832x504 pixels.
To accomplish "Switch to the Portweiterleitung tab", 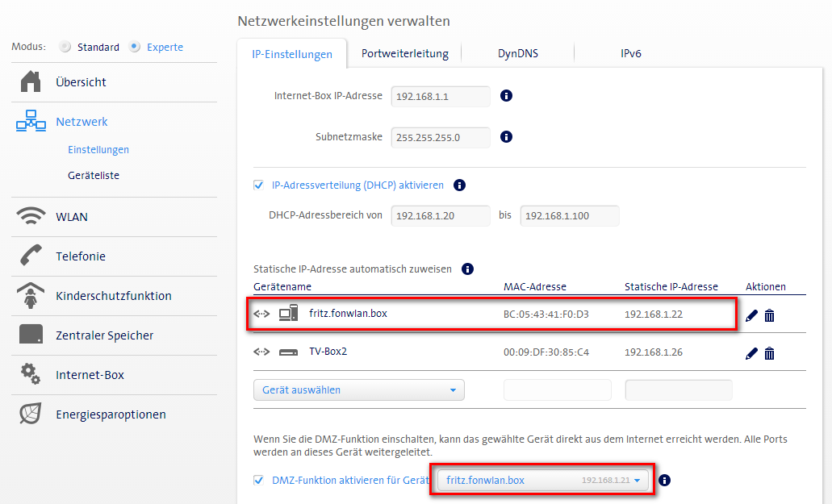I will 404,54.
